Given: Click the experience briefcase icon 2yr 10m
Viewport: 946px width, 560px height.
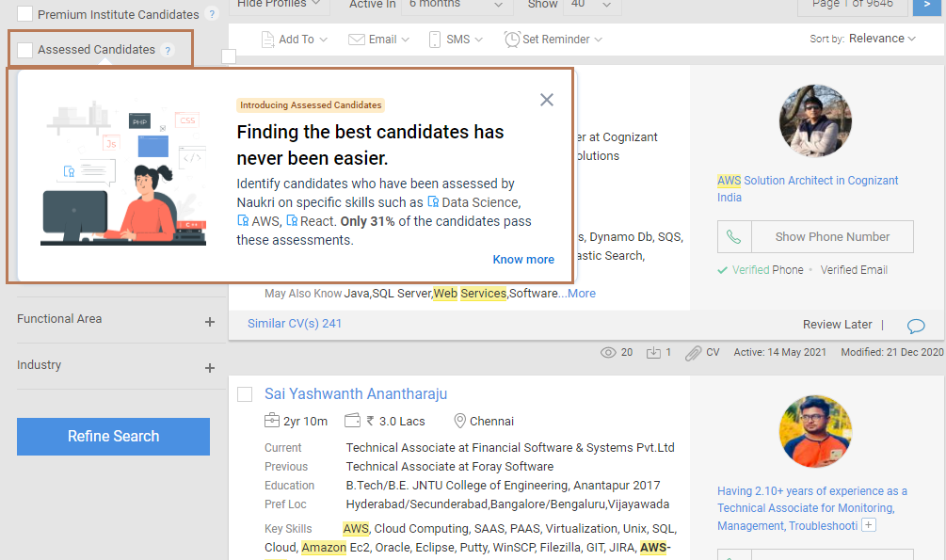Looking at the screenshot, I should 272,420.
